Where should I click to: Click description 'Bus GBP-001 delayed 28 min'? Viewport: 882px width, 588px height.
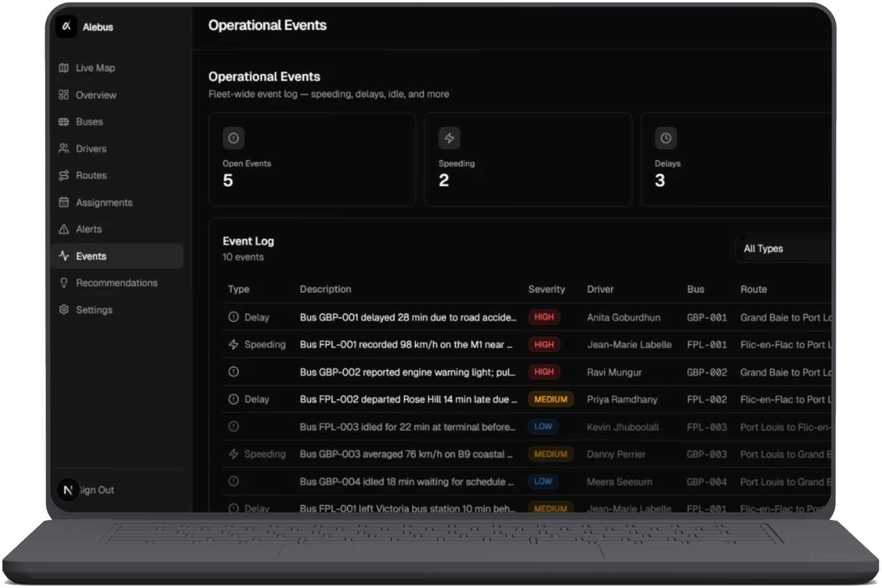click(408, 317)
